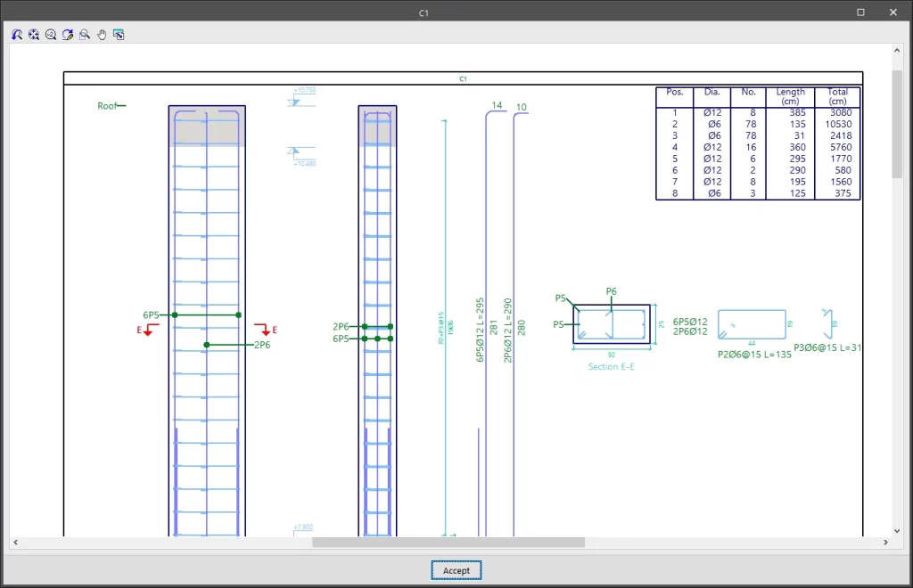Click the vertical '2P6Ø12 L=290' bar label
This screenshot has width=913, height=588.
pos(507,331)
